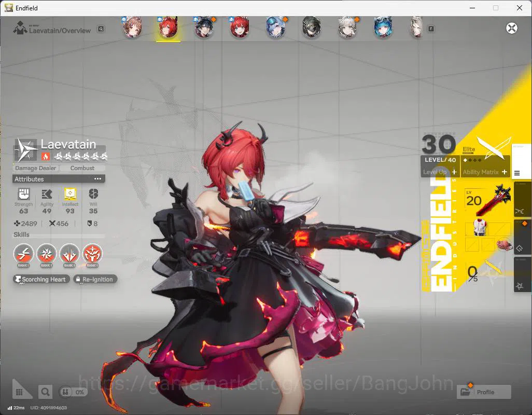Viewport: 532px width, 415px height.
Task: Close the operator overview with X icon
Action: [x=512, y=28]
